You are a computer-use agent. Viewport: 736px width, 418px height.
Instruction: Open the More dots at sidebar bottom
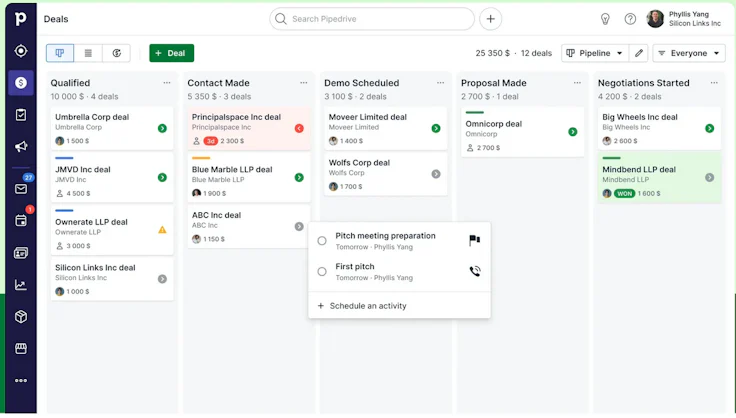point(21,380)
